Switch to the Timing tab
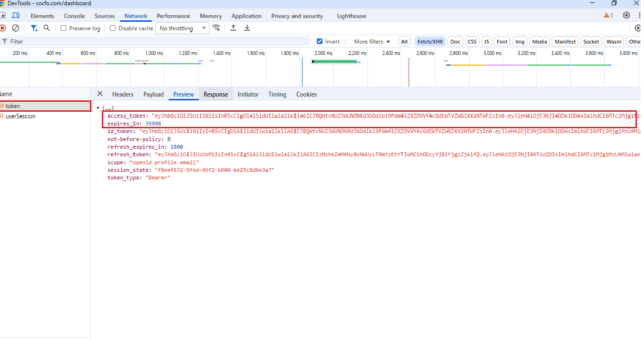The height and width of the screenshot is (339, 644). 277,94
